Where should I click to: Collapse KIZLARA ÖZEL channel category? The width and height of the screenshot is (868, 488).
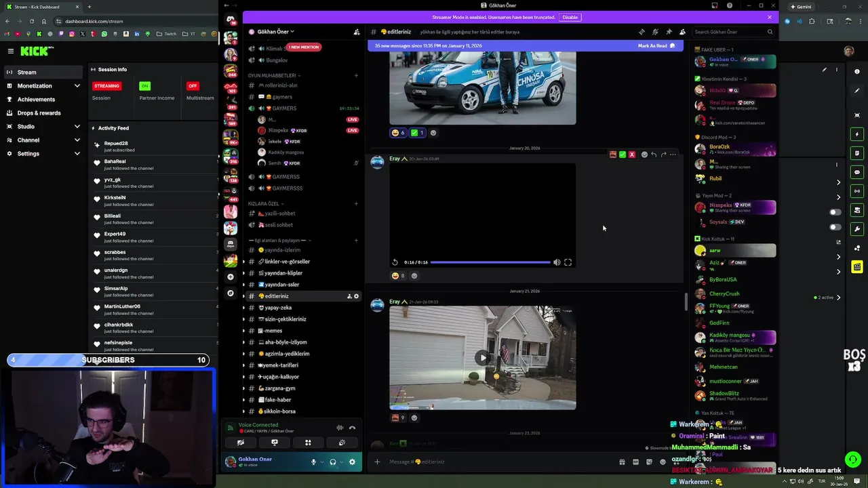[266, 203]
